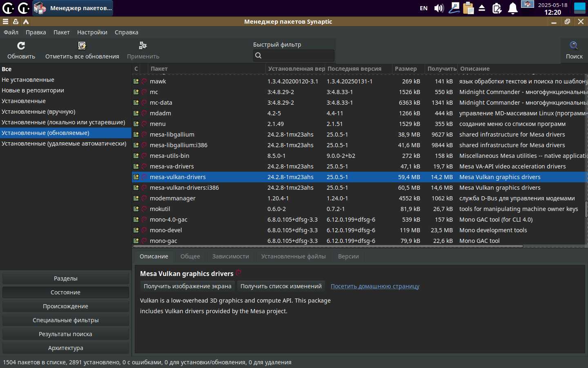This screenshot has width=588, height=368.
Task: Open the notifications bell icon
Action: coord(512,8)
